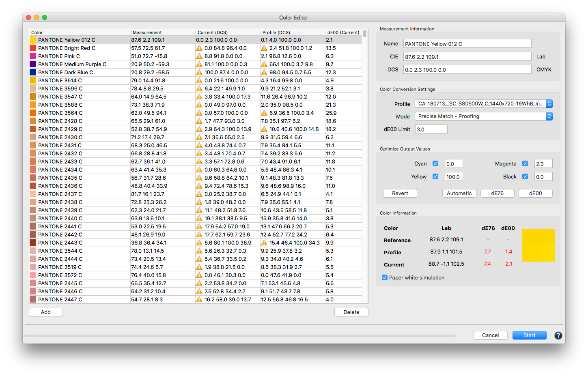Click Profile warning icon in PANTONE 2443 C row

(264, 243)
